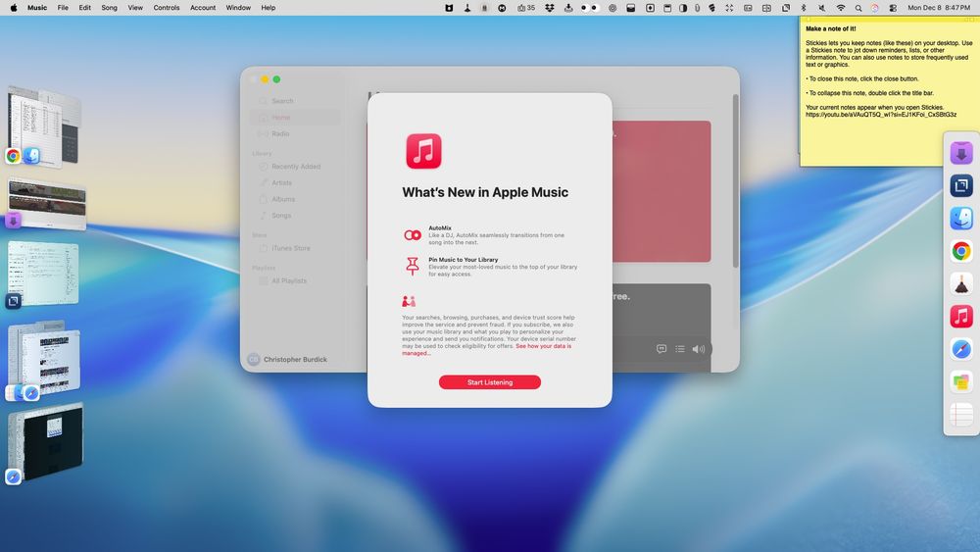This screenshot has height=552, width=980.
Task: Open the Playing Next queue list icon
Action: point(680,349)
